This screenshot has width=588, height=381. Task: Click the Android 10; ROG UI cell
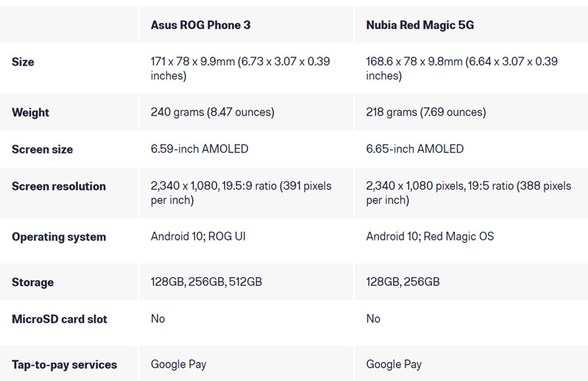(x=202, y=237)
